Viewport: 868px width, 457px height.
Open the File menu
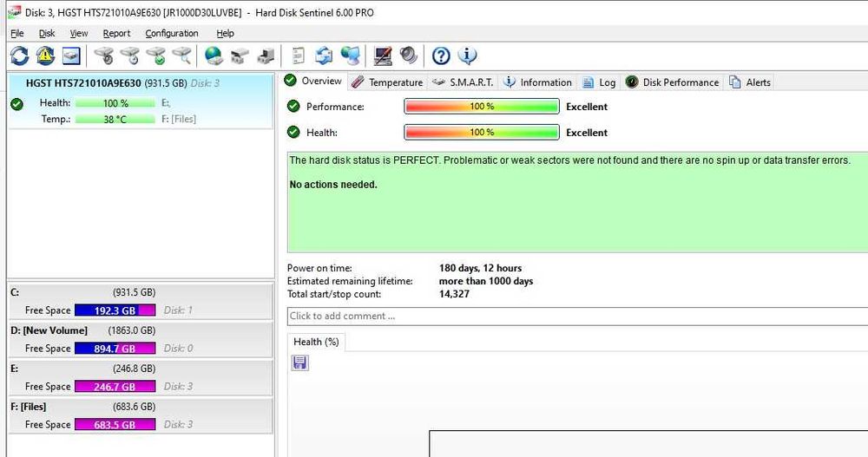tap(17, 33)
